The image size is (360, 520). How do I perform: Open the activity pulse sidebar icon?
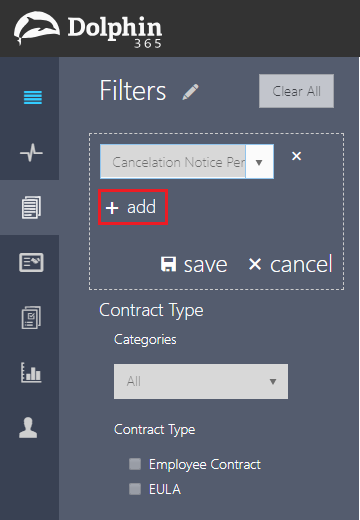click(x=31, y=153)
